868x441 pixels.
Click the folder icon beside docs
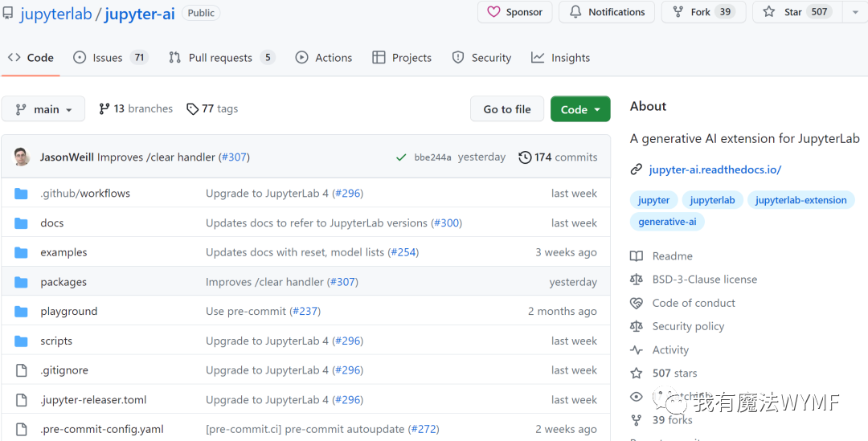click(x=21, y=223)
